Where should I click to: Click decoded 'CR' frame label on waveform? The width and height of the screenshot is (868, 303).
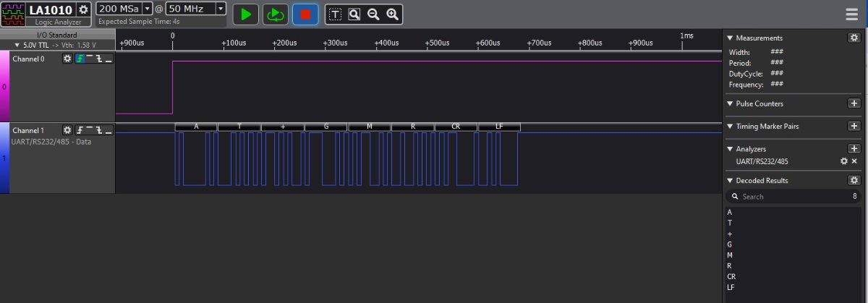tap(456, 127)
